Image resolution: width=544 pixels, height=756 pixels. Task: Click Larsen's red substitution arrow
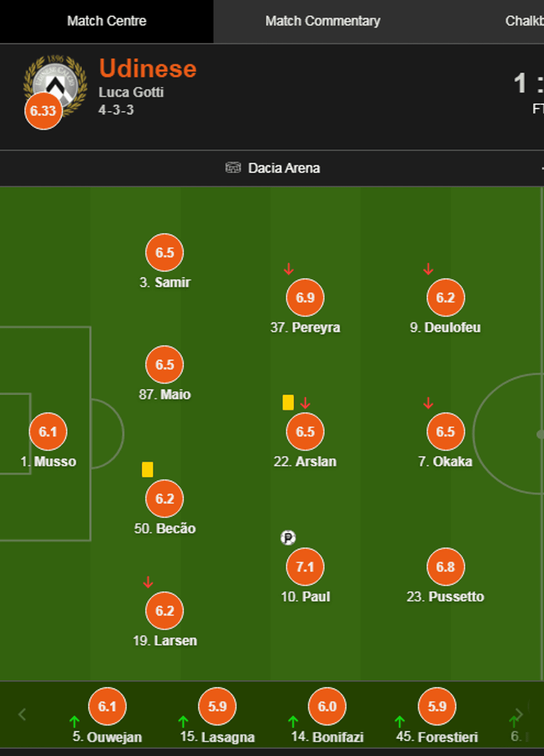(x=148, y=582)
